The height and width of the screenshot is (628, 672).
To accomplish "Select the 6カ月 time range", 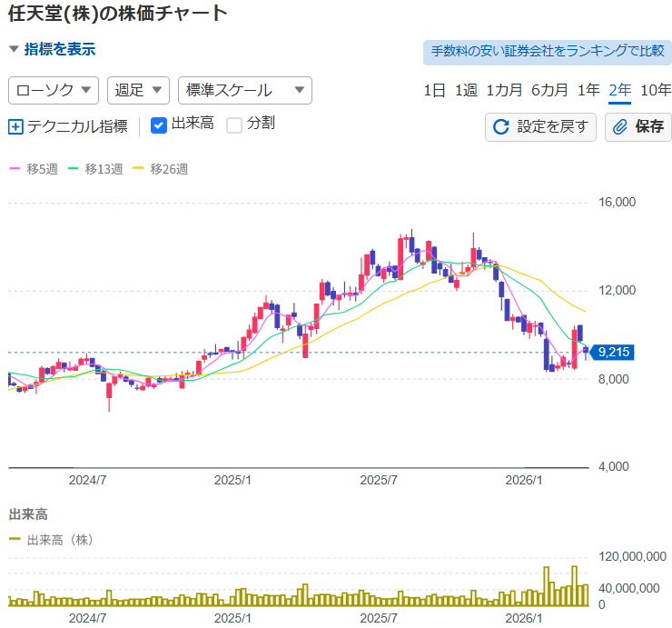I will click(x=549, y=90).
